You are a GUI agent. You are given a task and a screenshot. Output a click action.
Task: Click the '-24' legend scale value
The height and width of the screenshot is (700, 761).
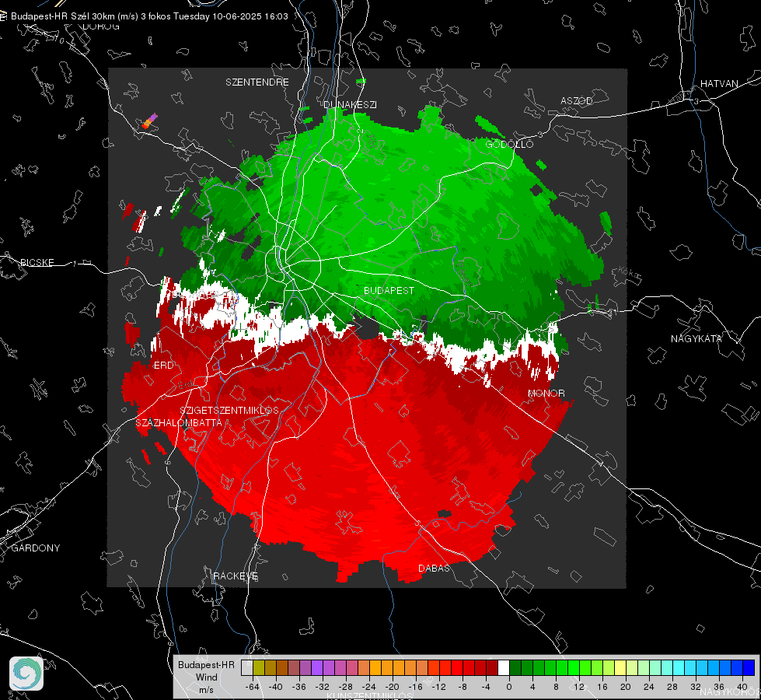coord(369,687)
